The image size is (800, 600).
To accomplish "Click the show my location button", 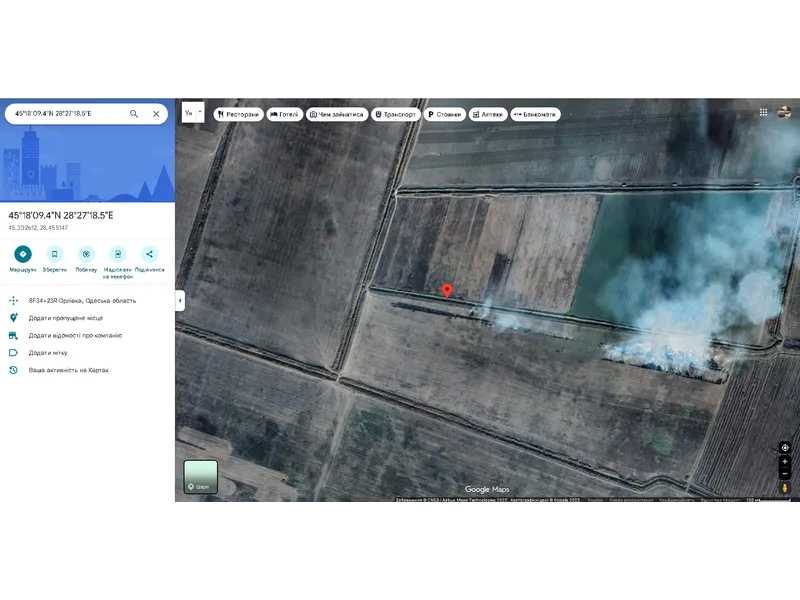I will click(x=785, y=448).
